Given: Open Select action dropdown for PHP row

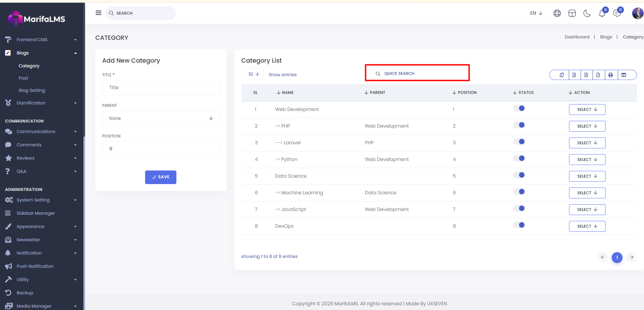Looking at the screenshot, I should [587, 126].
